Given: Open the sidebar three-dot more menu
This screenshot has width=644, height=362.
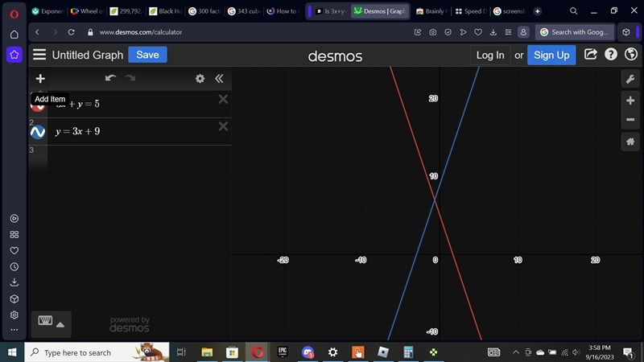Looking at the screenshot, I should (14, 330).
